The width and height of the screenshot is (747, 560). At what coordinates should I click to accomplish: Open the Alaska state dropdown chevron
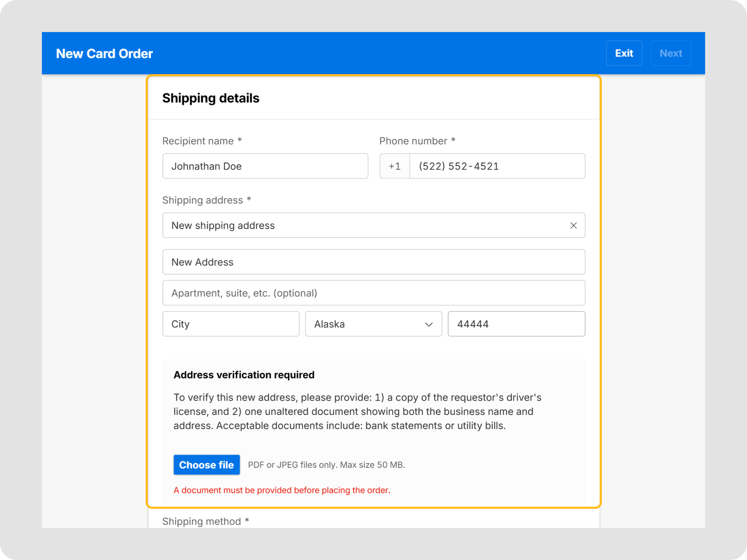(429, 324)
